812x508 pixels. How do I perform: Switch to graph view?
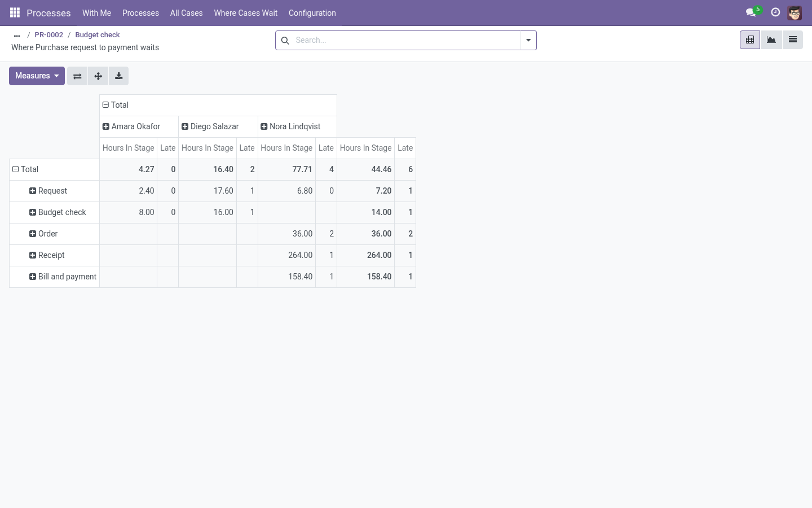(x=771, y=40)
